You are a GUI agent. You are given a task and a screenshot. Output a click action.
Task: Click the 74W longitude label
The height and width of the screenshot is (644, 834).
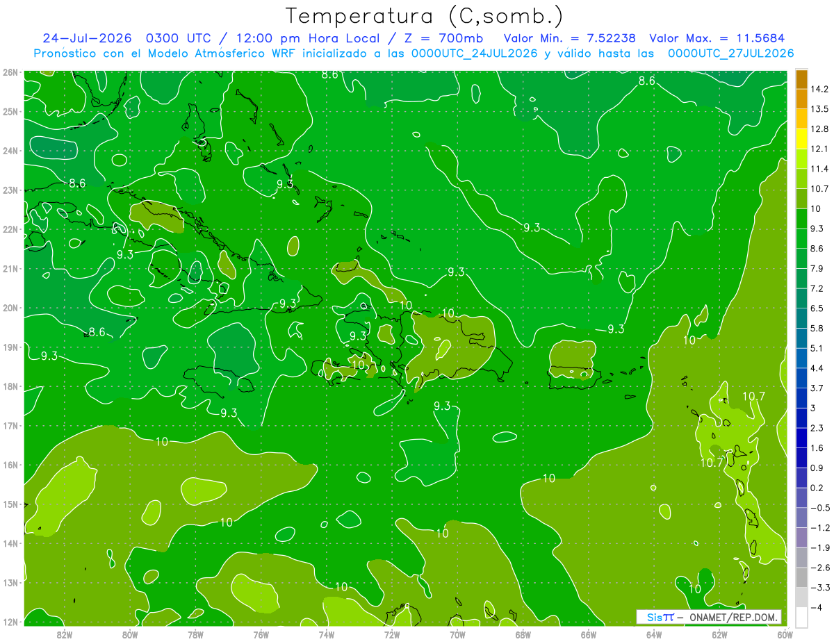pyautogui.click(x=327, y=634)
